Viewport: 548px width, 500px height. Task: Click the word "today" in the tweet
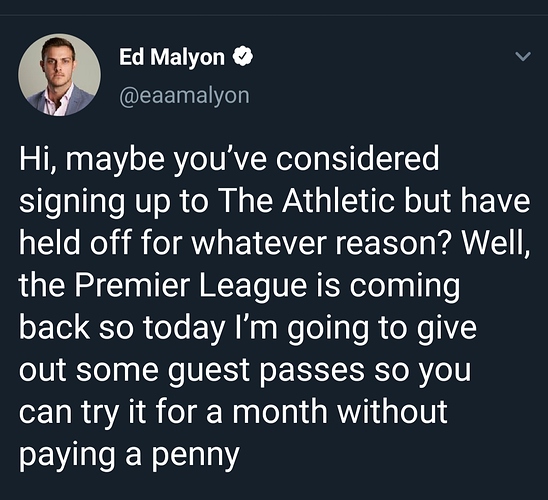[184, 329]
